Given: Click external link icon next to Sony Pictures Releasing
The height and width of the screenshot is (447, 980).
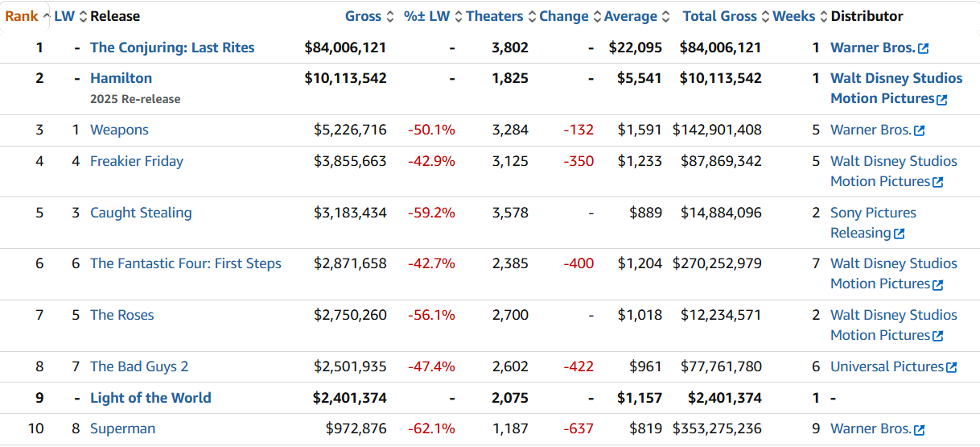Looking at the screenshot, I should pos(899,234).
